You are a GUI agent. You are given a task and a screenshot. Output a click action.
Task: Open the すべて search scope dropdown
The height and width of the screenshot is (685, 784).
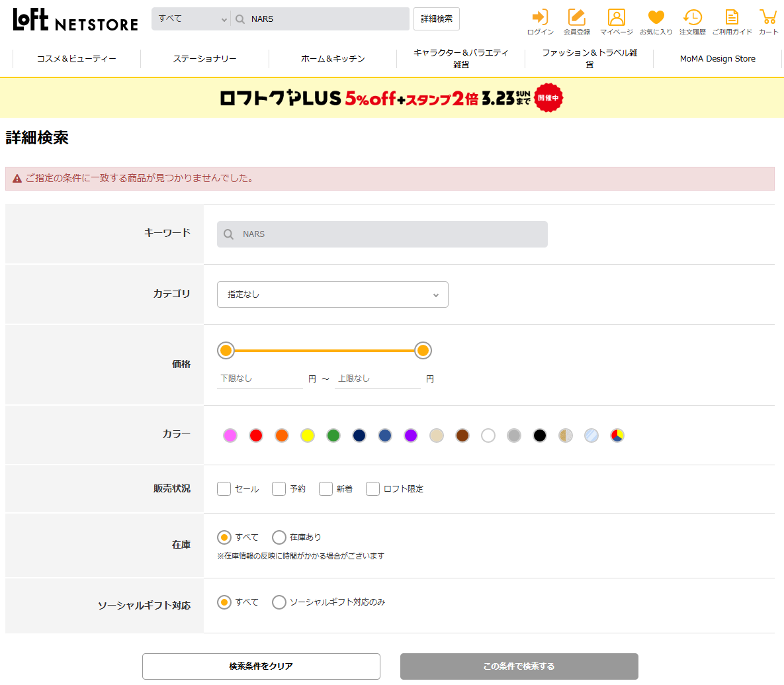(191, 19)
